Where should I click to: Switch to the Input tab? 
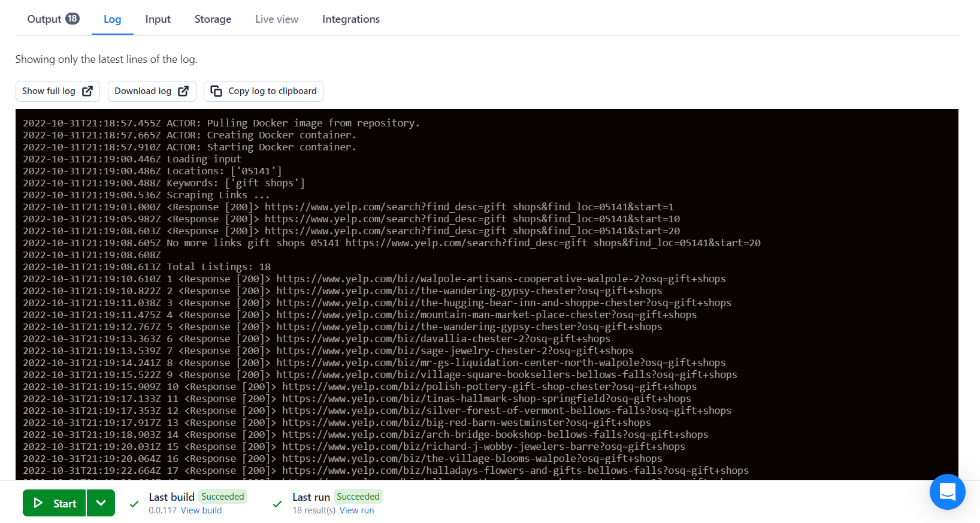(158, 19)
